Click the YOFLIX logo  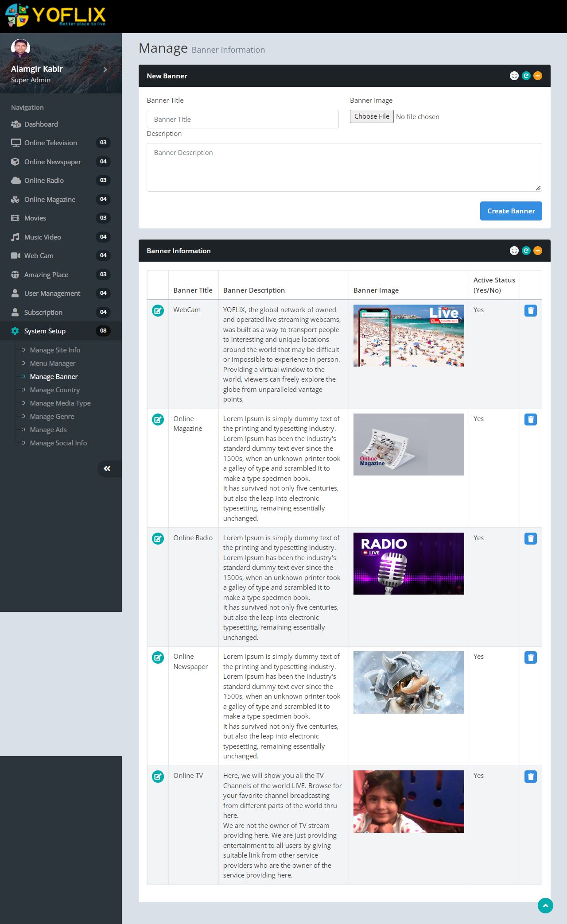click(55, 15)
